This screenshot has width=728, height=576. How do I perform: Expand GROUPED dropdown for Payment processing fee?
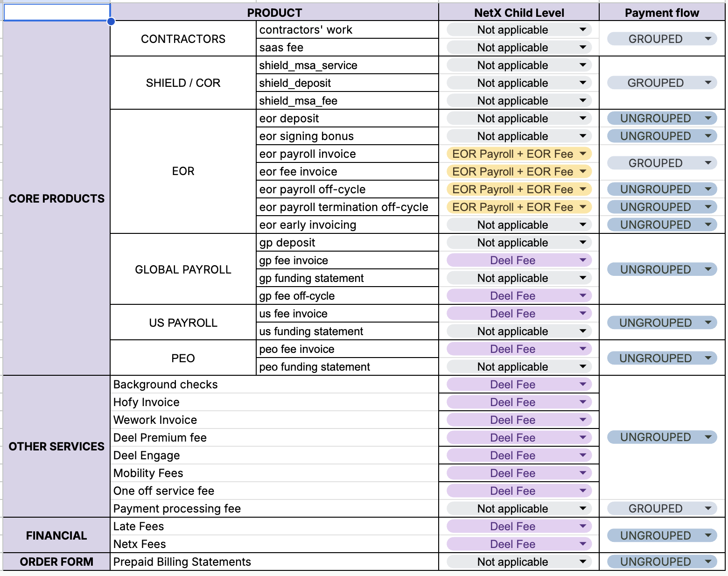tap(708, 508)
